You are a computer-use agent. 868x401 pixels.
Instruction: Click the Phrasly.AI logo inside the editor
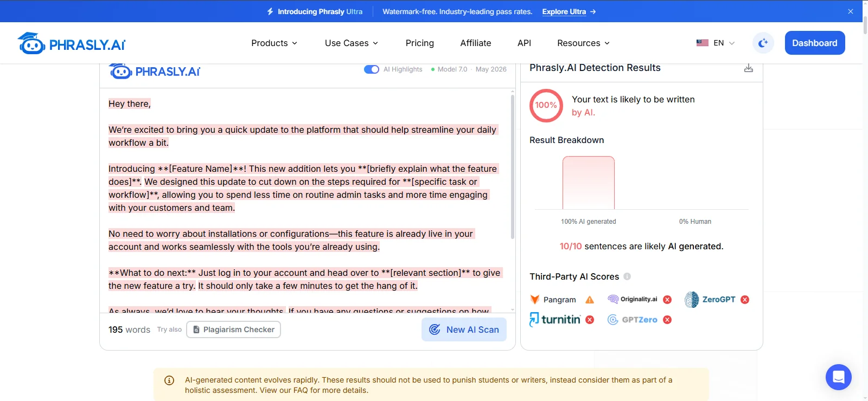click(x=155, y=71)
